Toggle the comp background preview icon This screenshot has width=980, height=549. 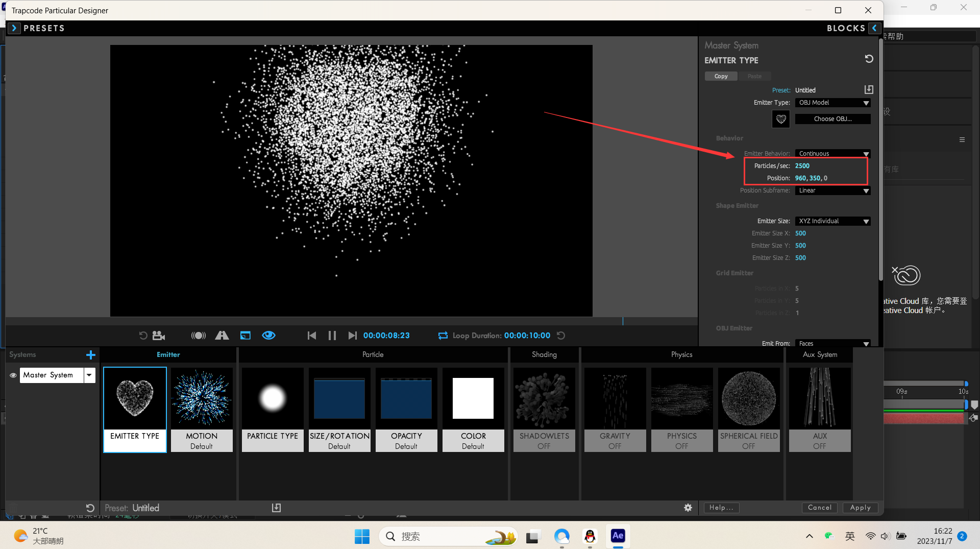tap(246, 336)
